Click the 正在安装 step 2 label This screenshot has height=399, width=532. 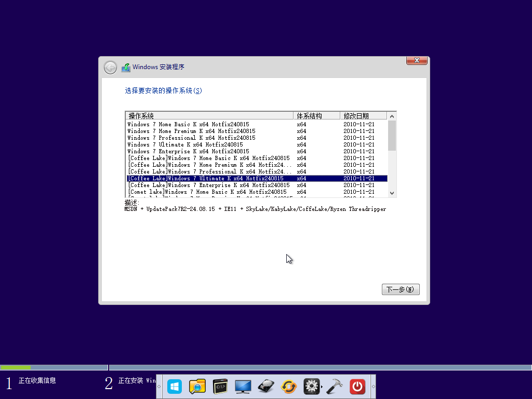click(x=137, y=381)
